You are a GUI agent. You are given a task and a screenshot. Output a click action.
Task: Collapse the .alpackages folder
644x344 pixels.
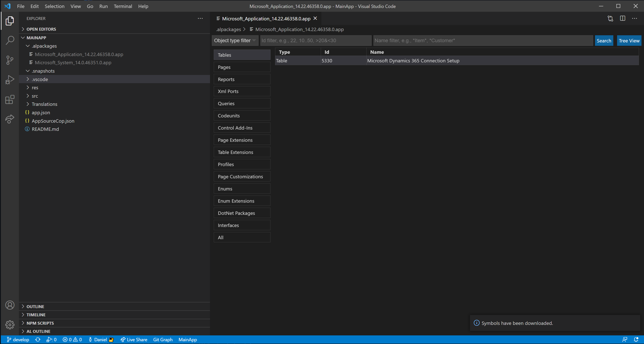[x=28, y=46]
